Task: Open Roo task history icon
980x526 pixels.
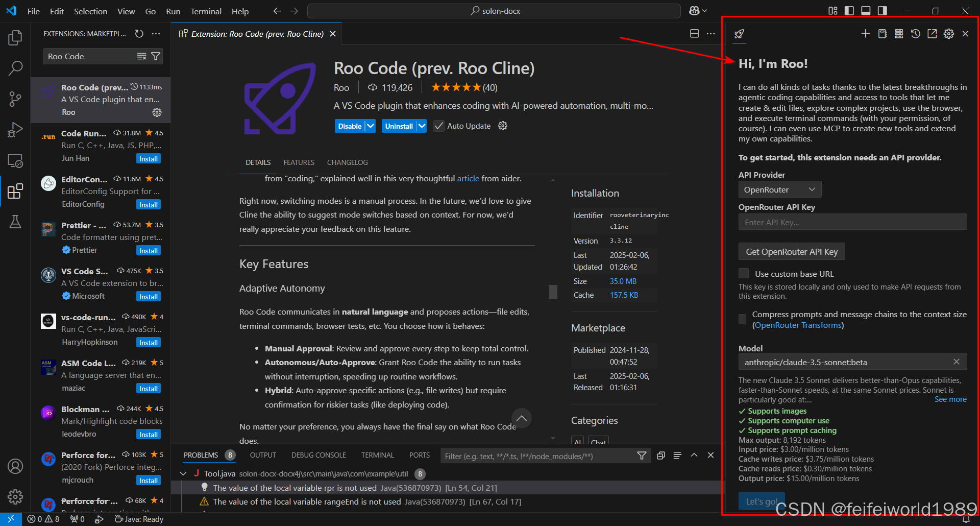Action: pyautogui.click(x=916, y=34)
